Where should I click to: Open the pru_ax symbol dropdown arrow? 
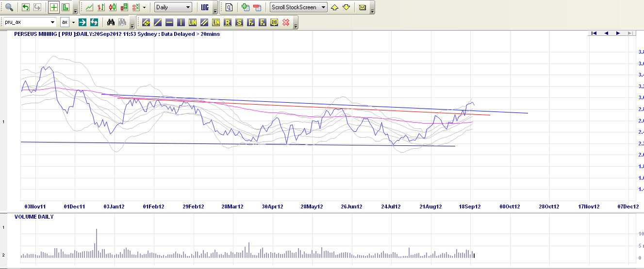pyautogui.click(x=53, y=22)
